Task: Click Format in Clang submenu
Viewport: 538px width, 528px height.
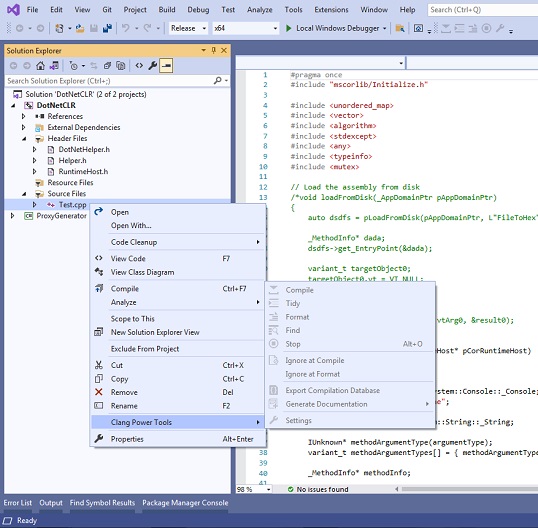Action: [x=350, y=317]
